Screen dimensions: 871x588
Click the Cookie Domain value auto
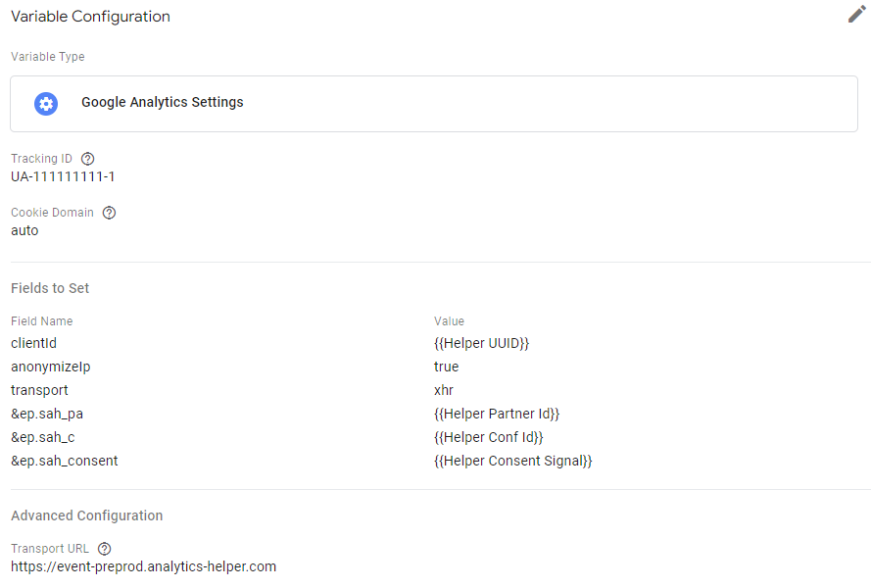pyautogui.click(x=24, y=230)
